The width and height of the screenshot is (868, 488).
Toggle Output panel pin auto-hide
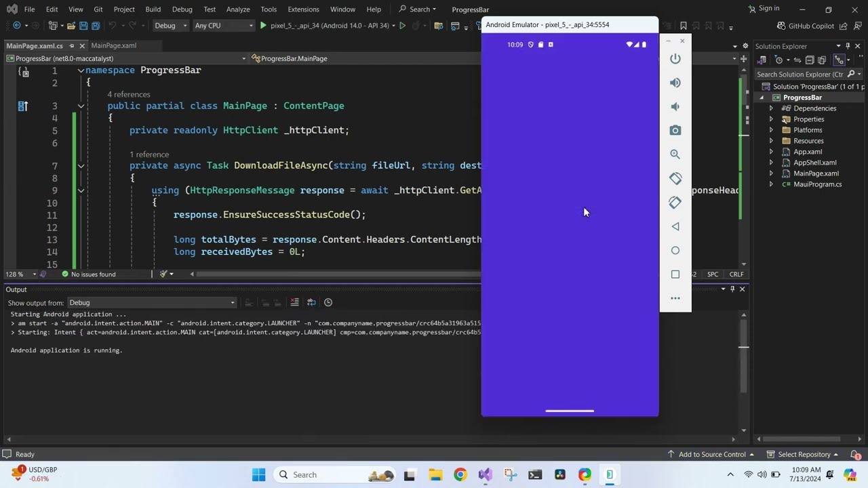(x=732, y=289)
